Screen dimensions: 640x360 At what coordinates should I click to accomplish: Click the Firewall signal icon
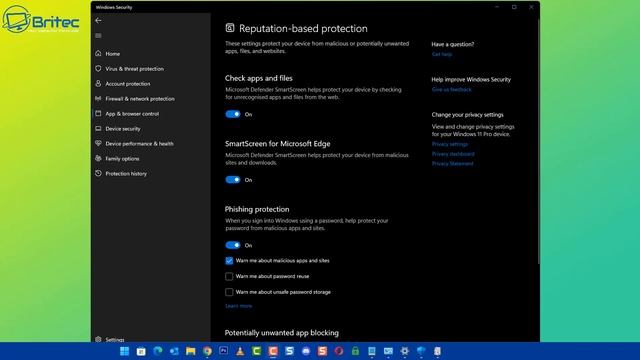point(98,98)
